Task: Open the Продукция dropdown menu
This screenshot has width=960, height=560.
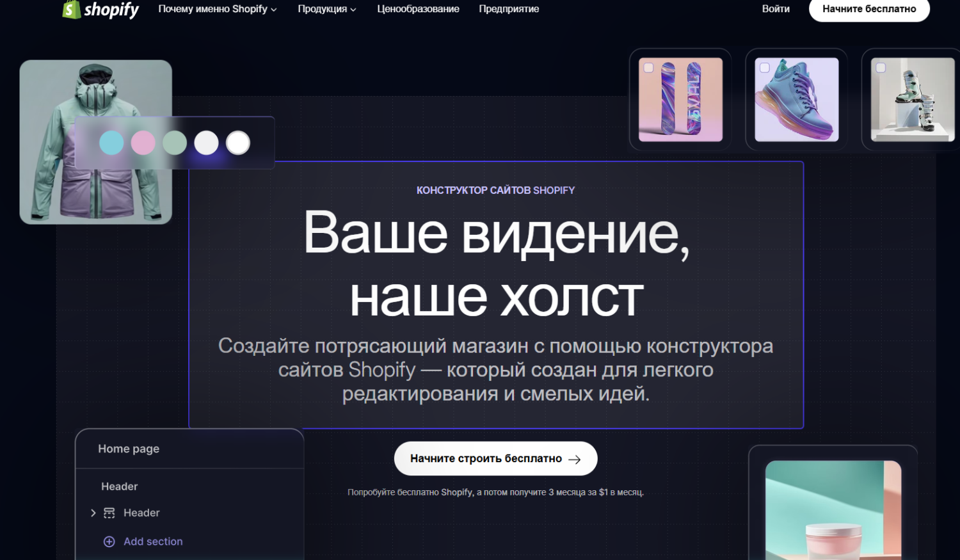Action: click(x=326, y=9)
